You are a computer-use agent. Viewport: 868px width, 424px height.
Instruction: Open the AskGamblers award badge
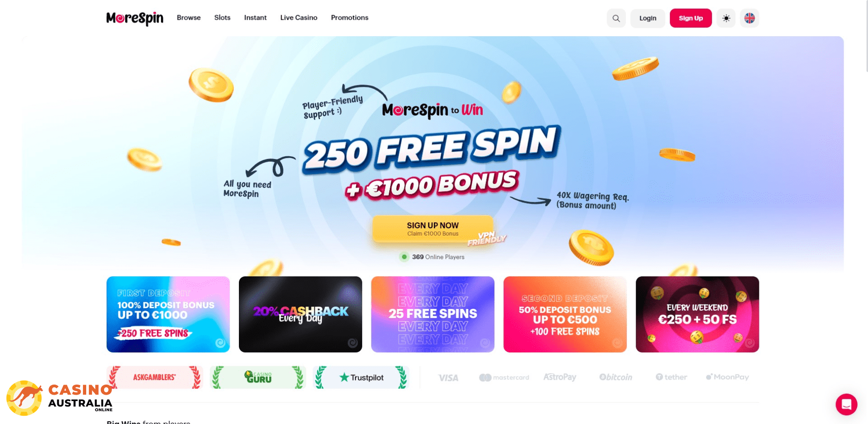155,377
